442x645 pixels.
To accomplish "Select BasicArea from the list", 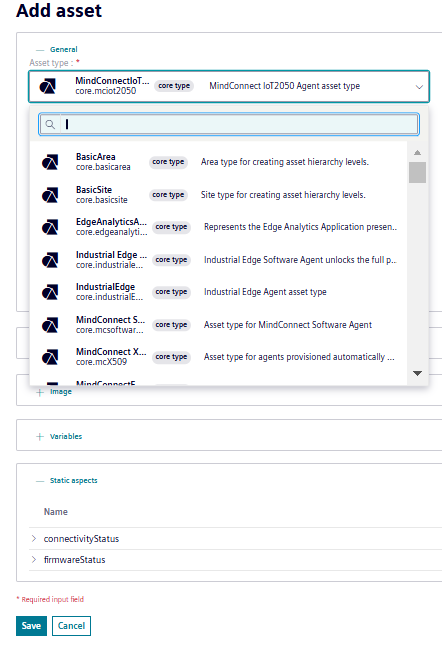I will [219, 162].
